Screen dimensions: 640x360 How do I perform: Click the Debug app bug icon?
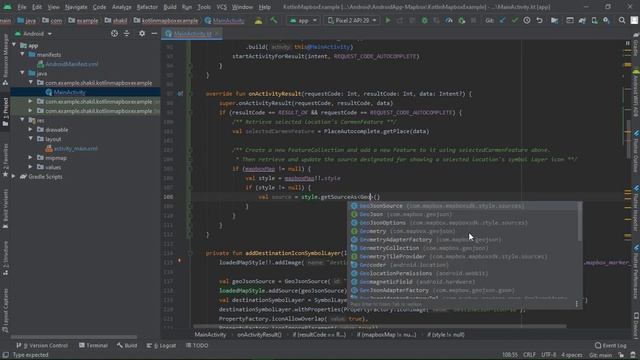point(424,20)
